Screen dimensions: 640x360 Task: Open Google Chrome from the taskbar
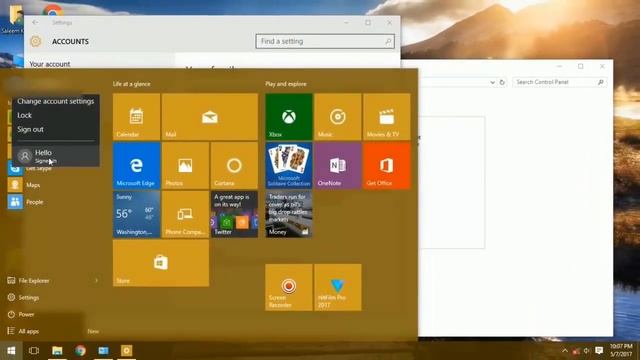coord(80,351)
